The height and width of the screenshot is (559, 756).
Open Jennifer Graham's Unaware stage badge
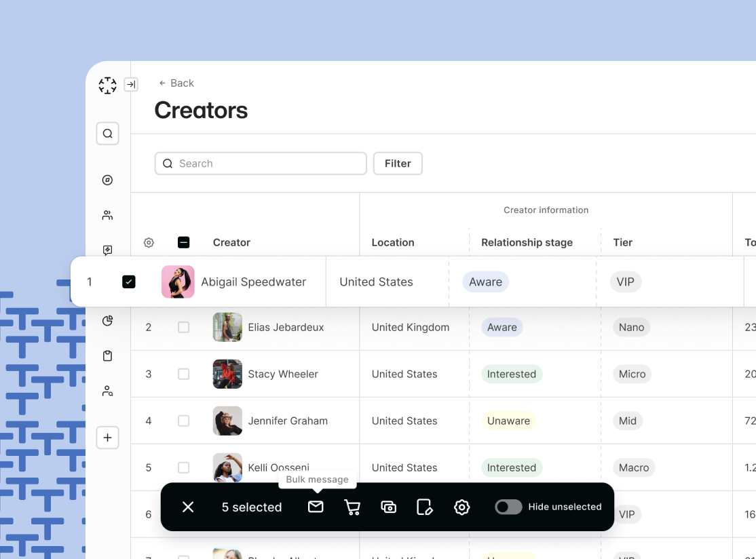click(509, 421)
